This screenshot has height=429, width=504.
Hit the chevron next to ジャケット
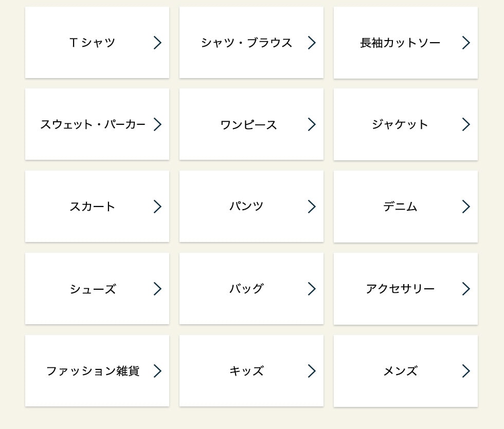466,124
